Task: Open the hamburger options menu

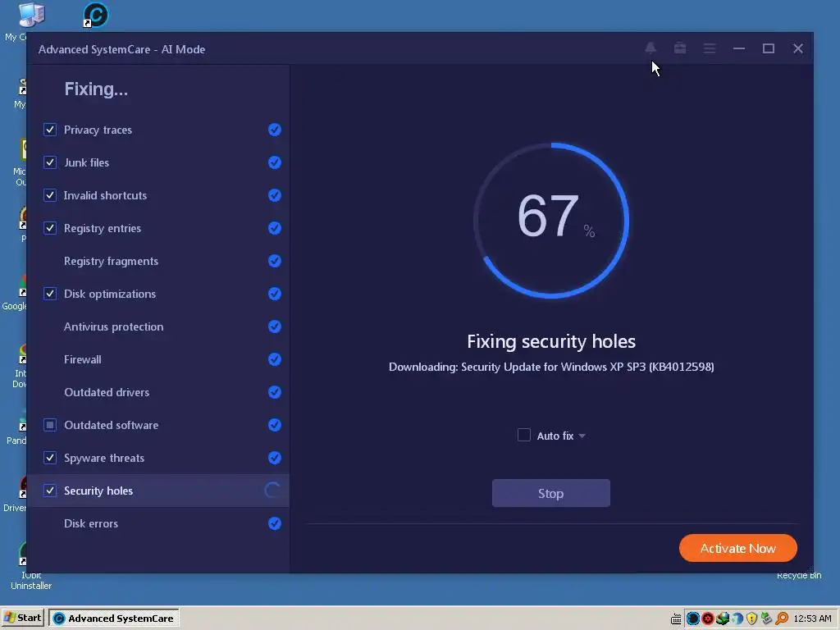Action: pos(710,48)
